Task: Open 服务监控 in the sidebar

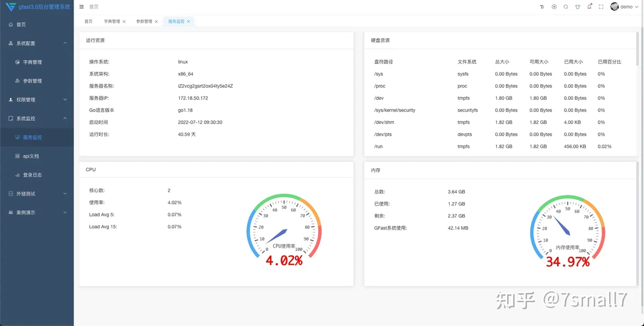Action: pyautogui.click(x=36, y=137)
